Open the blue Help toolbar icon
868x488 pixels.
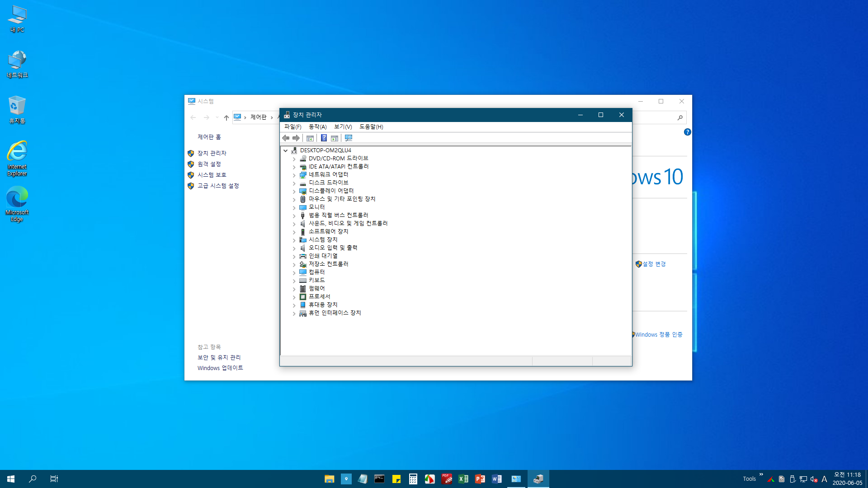[x=324, y=138]
